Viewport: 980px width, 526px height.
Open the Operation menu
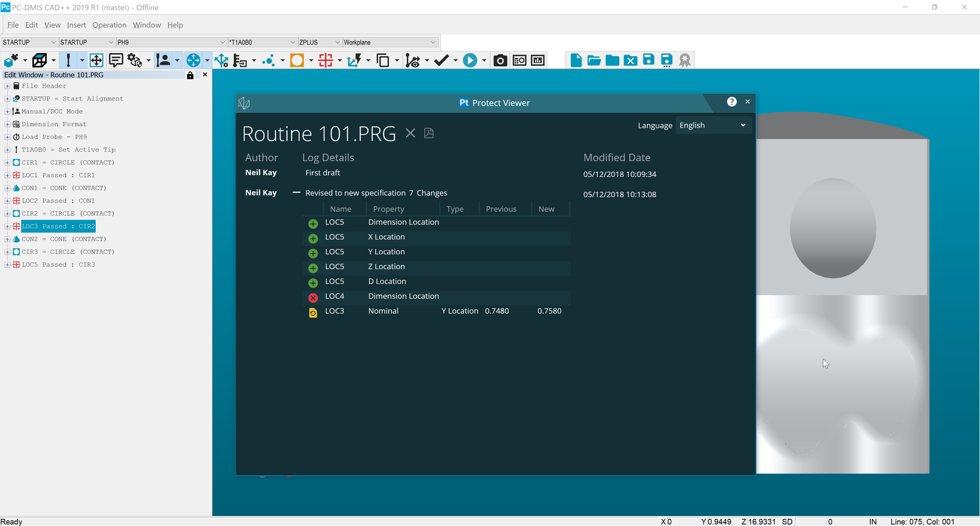tap(109, 25)
